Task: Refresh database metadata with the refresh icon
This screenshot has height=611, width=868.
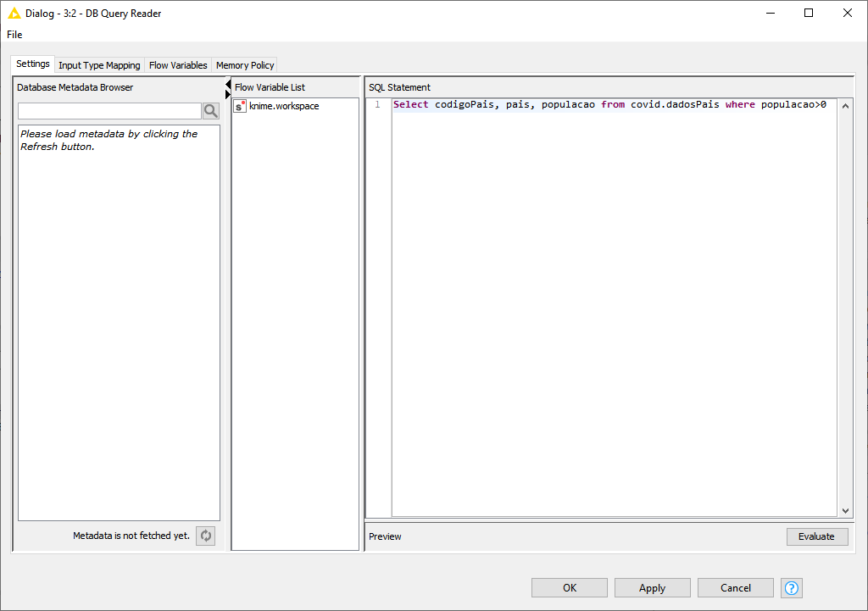Action: (x=205, y=536)
